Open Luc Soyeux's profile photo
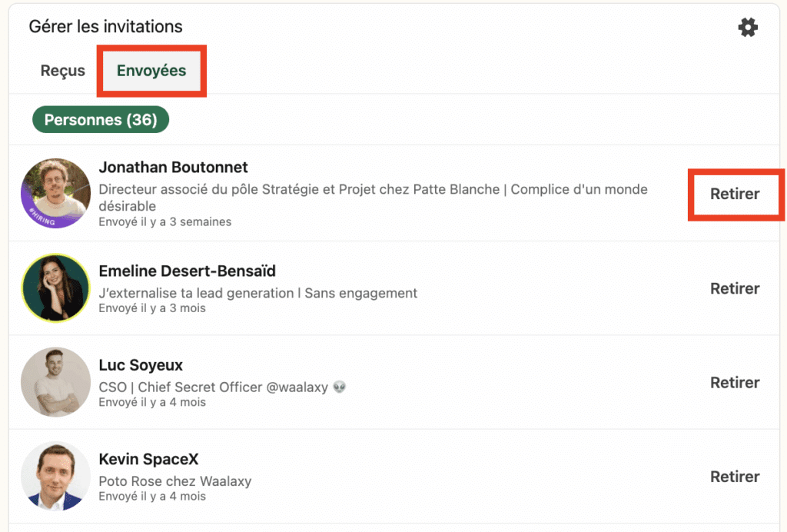Viewport: 787px width, 532px height. pyautogui.click(x=55, y=382)
